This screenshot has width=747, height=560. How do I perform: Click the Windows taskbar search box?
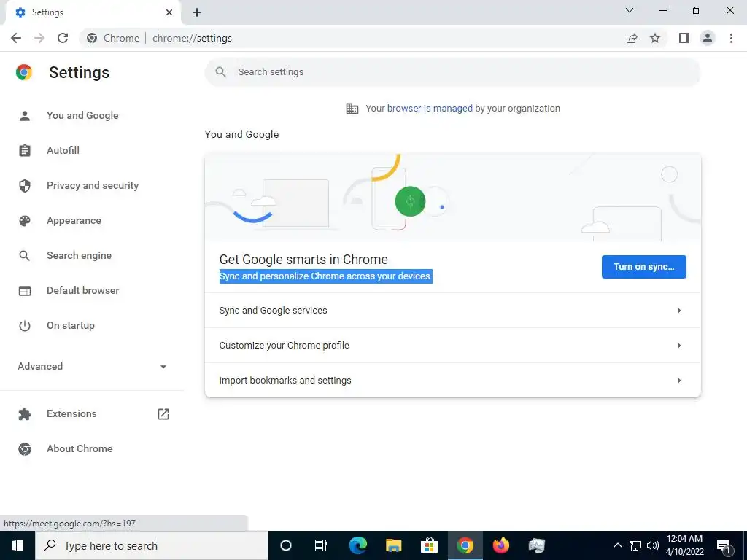click(x=152, y=545)
